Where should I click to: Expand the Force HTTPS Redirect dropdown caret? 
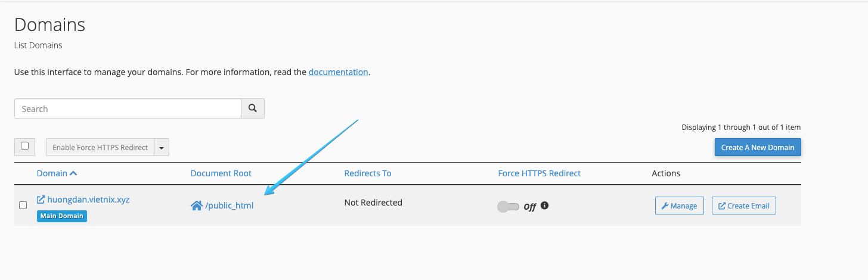coord(162,148)
